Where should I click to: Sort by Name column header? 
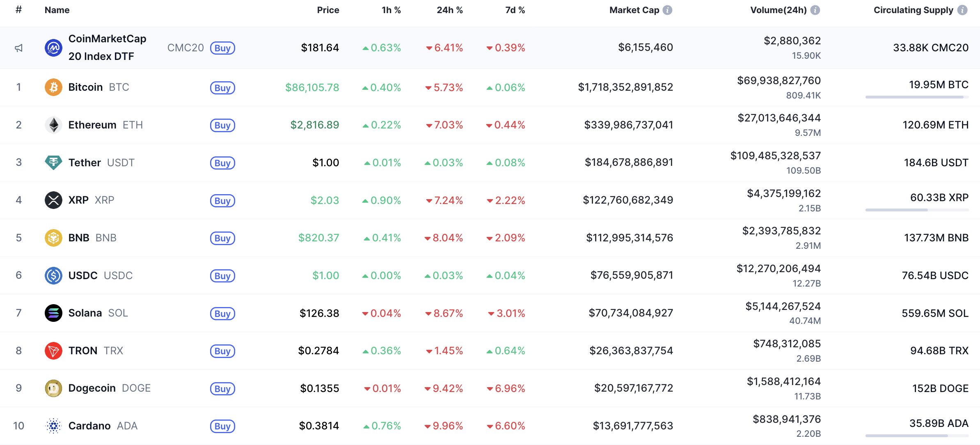tap(57, 10)
